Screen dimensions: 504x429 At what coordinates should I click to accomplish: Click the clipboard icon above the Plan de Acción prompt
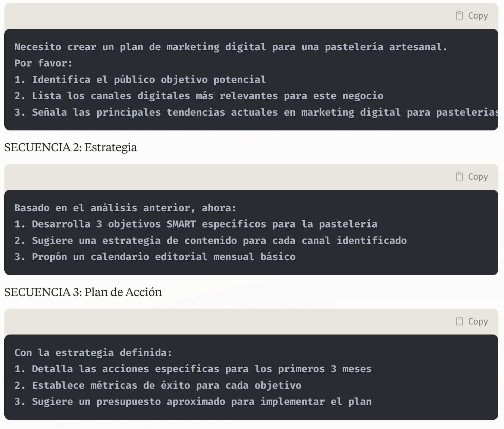(459, 321)
